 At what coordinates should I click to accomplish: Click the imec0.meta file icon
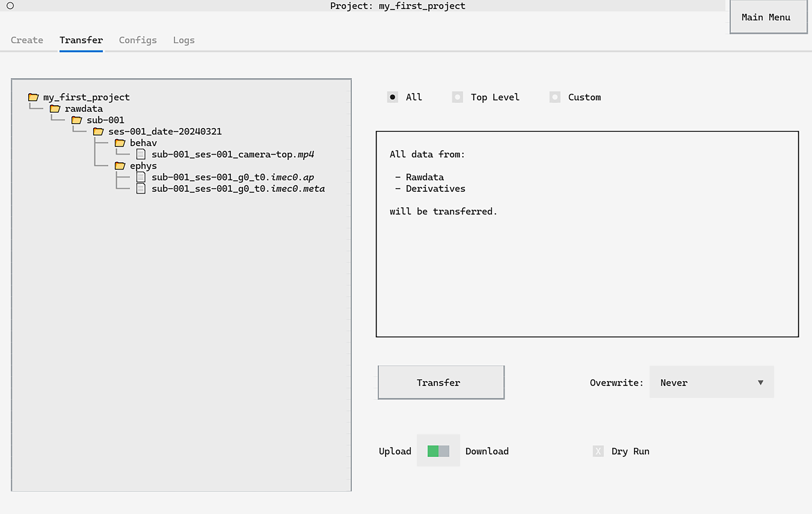click(141, 189)
